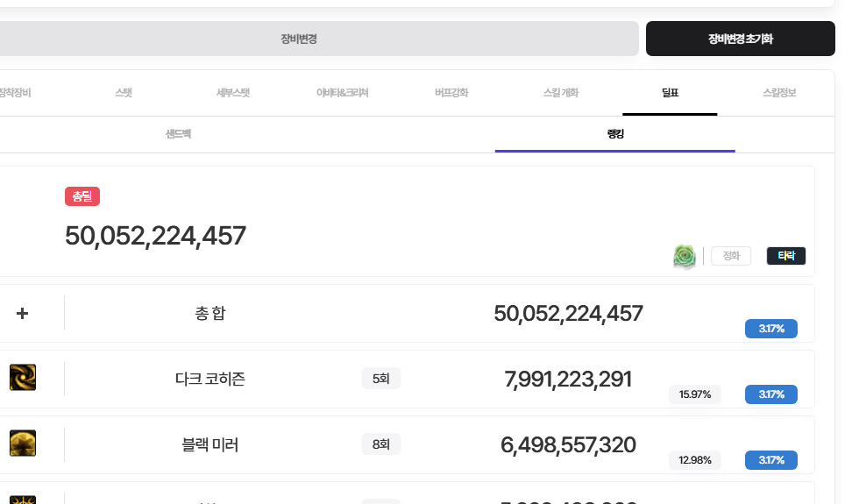Select the 딜표 tab
The image size is (859, 504).
(x=670, y=92)
